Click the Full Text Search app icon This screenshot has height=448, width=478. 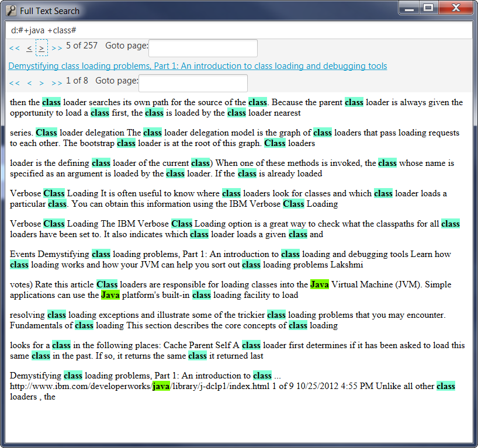pos(11,11)
